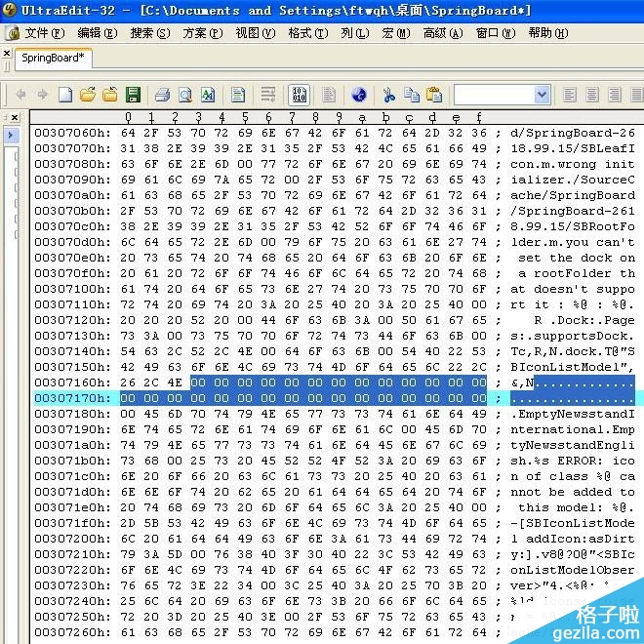This screenshot has width=644, height=644.
Task: Click offset 00307170h highlighted row address
Action: tap(72, 398)
